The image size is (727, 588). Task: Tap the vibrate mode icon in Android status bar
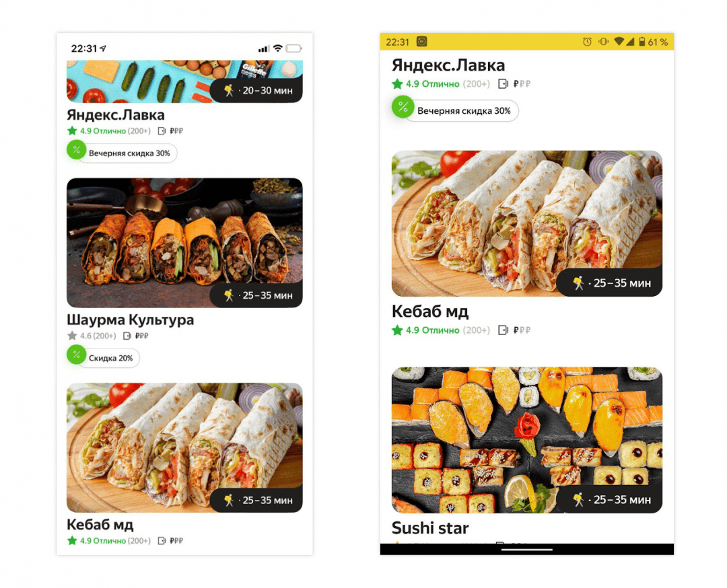tap(603, 42)
